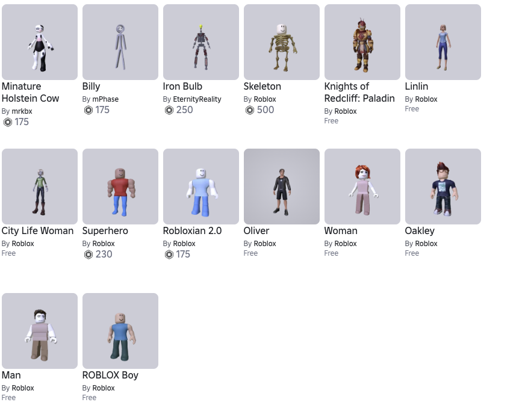Open the Billy avatar thumbnail

120,42
